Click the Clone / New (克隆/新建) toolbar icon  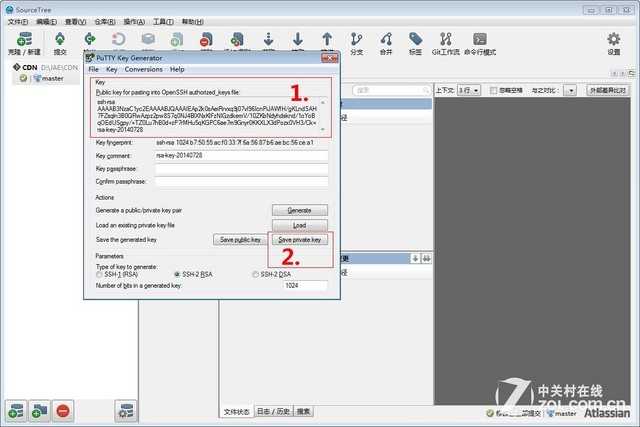click(x=19, y=40)
